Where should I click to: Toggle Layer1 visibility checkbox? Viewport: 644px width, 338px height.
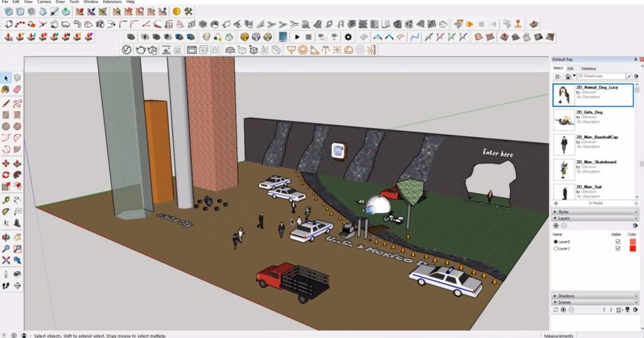(x=618, y=249)
